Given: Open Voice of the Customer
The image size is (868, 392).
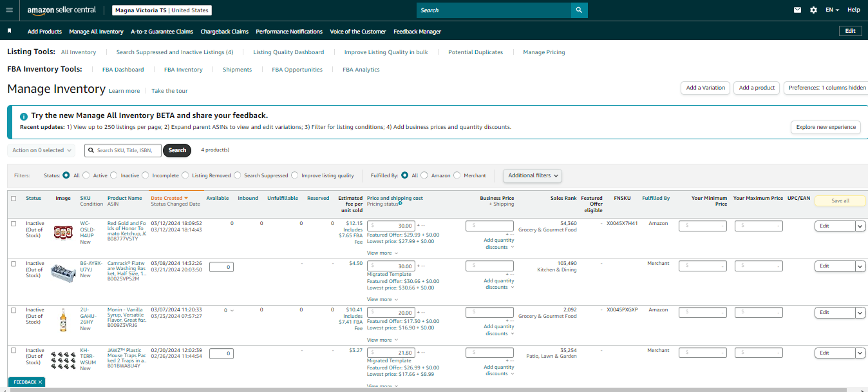Looking at the screenshot, I should [x=358, y=31].
